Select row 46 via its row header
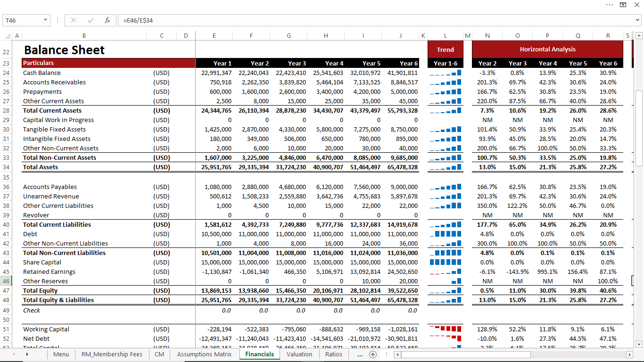 pyautogui.click(x=6, y=281)
